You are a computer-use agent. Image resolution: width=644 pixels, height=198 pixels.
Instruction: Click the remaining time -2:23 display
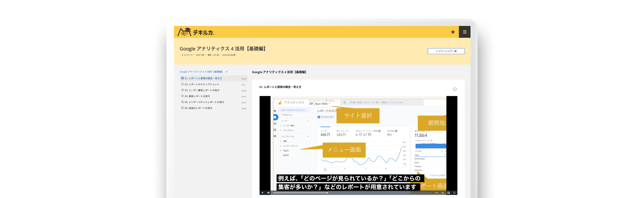(x=436, y=193)
